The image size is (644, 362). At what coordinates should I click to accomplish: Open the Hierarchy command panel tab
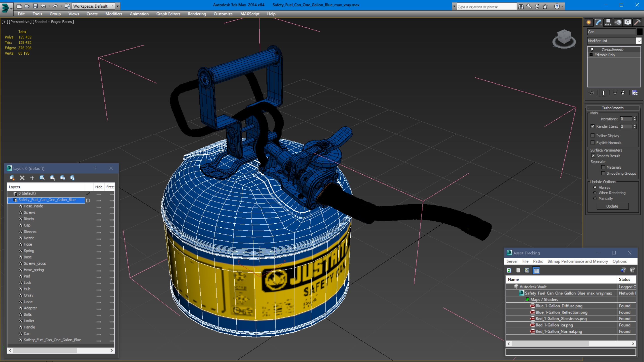[x=608, y=23]
